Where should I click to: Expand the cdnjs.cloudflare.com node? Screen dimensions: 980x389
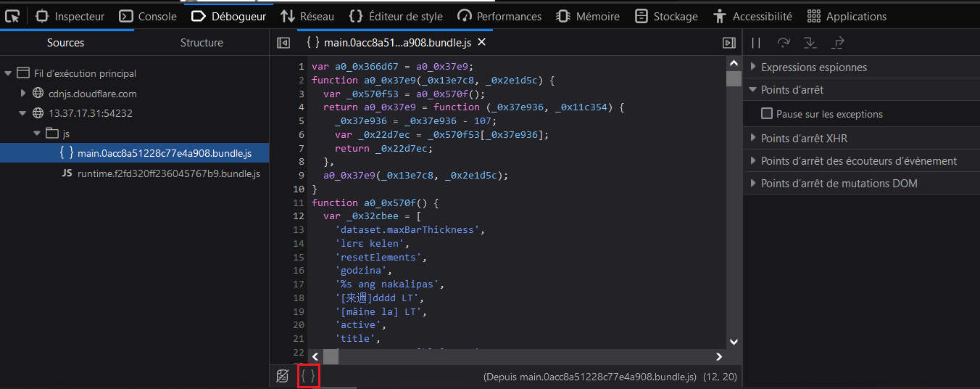23,93
